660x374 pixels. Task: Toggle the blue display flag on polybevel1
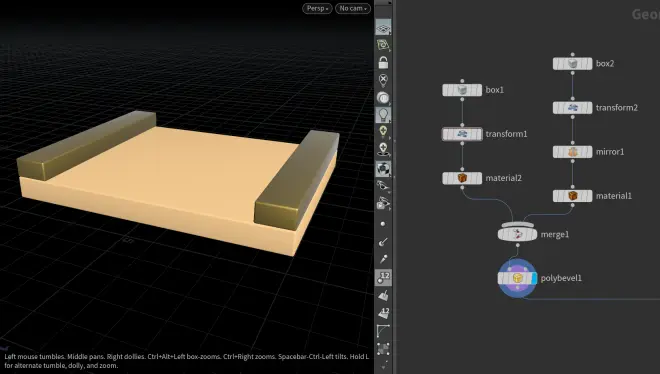point(534,278)
